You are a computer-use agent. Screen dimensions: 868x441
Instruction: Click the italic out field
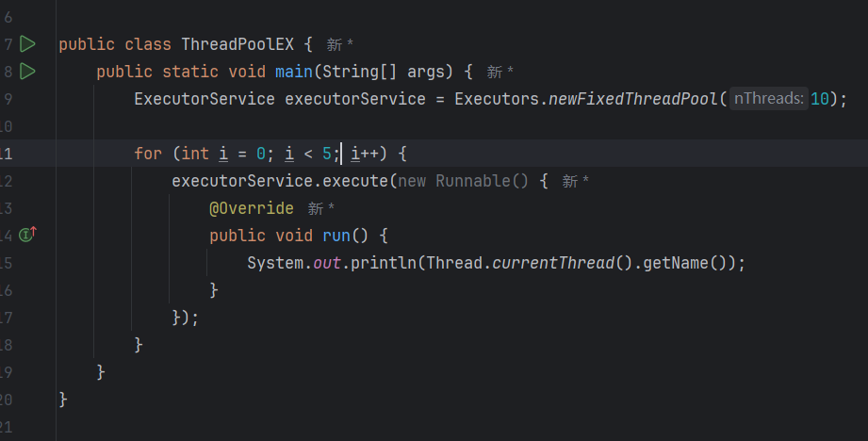pos(327,262)
